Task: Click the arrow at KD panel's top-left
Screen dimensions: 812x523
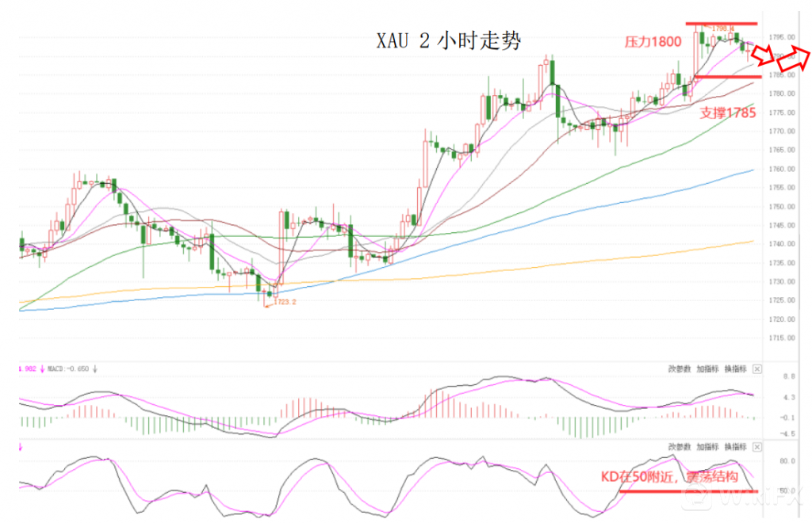Action: 20,447
